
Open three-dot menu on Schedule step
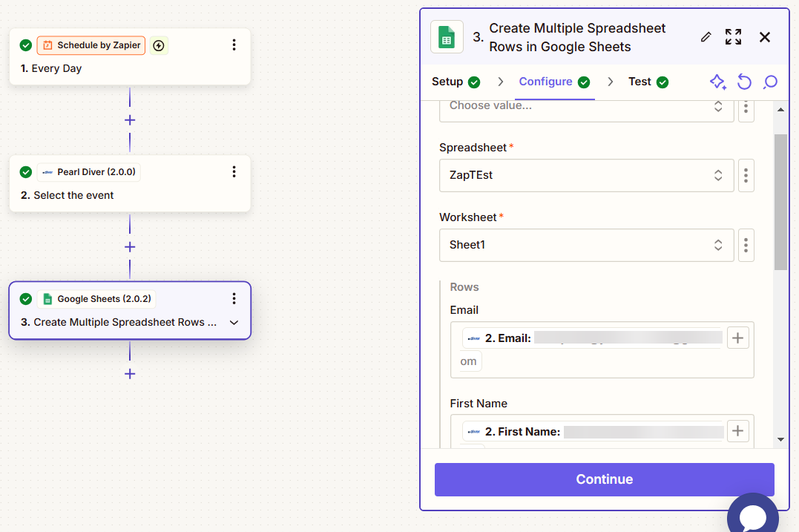[x=234, y=45]
